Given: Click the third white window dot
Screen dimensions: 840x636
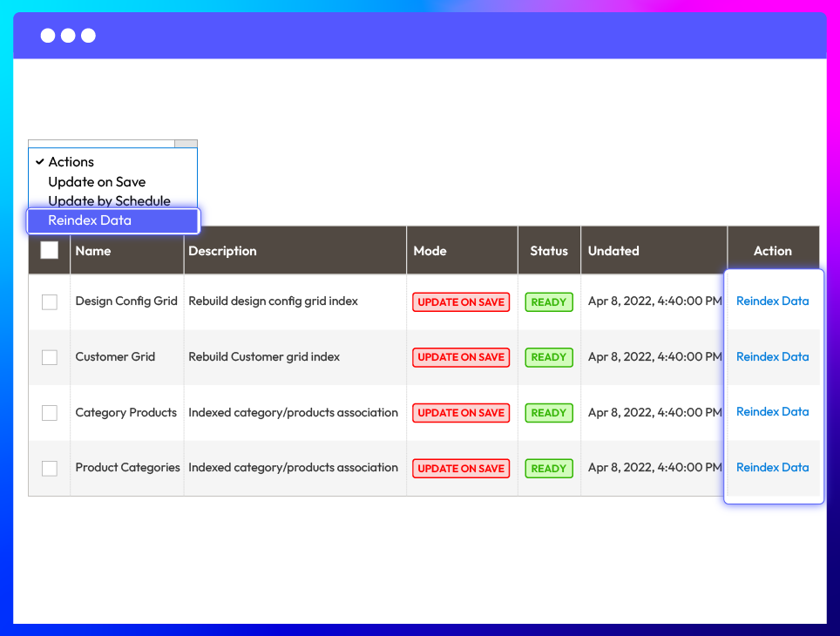Looking at the screenshot, I should tap(88, 36).
